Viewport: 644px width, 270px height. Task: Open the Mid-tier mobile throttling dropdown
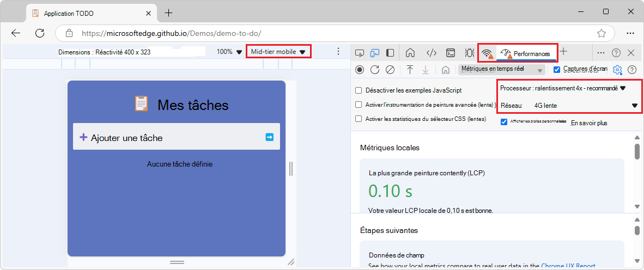coord(278,52)
